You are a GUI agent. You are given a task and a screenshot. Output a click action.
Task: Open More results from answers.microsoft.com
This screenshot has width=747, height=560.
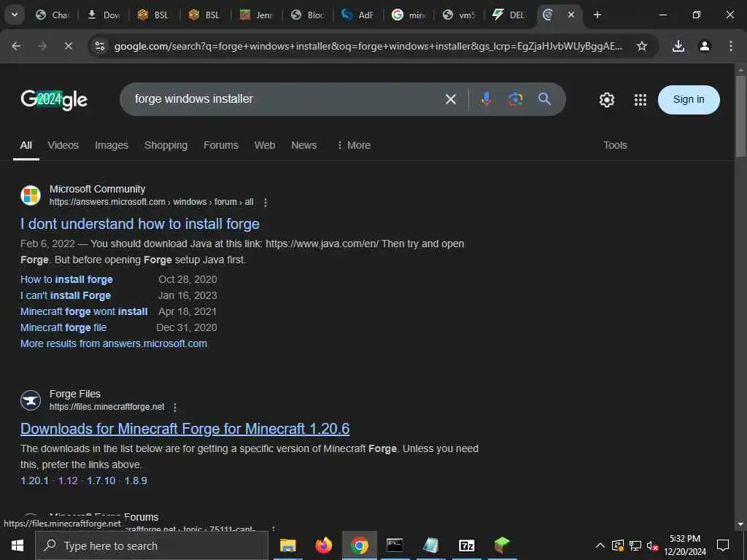113,344
